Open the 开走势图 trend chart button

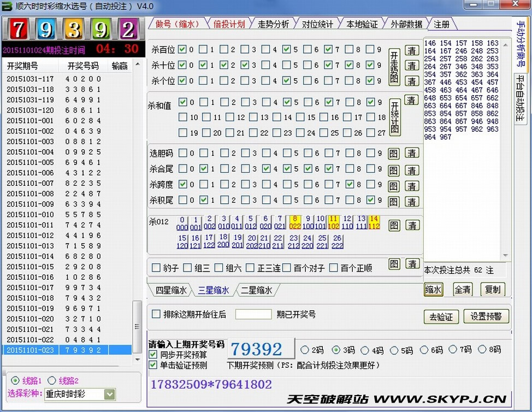click(x=394, y=65)
